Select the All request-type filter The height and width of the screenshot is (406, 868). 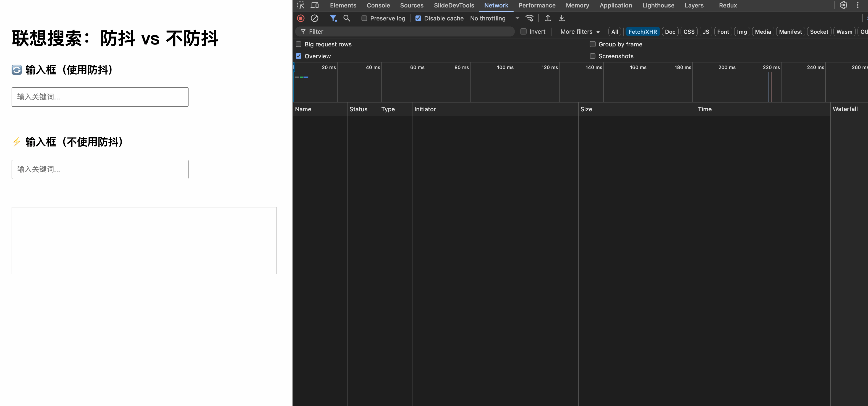click(614, 32)
